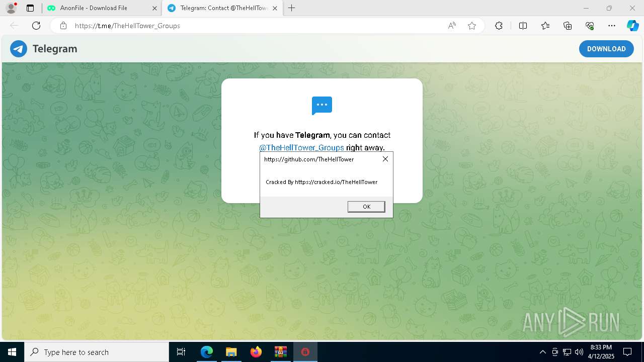Open the Windows Start menu
The image size is (644, 362).
click(x=12, y=352)
